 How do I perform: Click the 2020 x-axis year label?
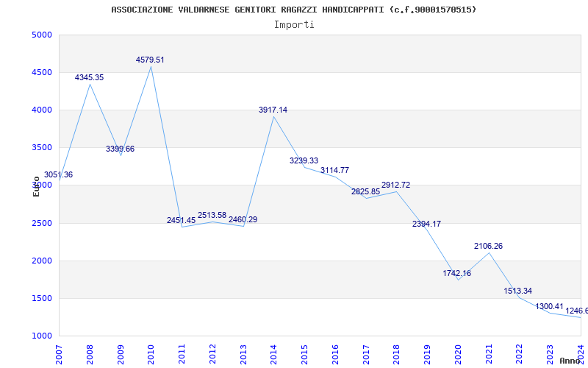pyautogui.click(x=458, y=355)
